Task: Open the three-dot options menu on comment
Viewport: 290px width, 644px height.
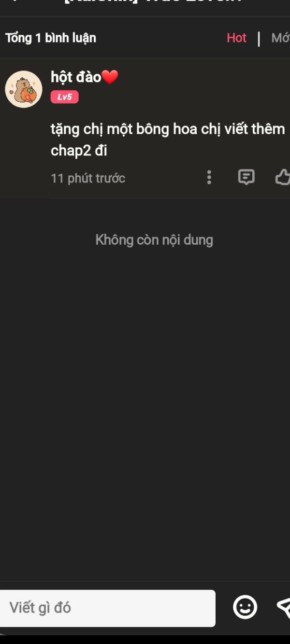Action: click(x=209, y=177)
